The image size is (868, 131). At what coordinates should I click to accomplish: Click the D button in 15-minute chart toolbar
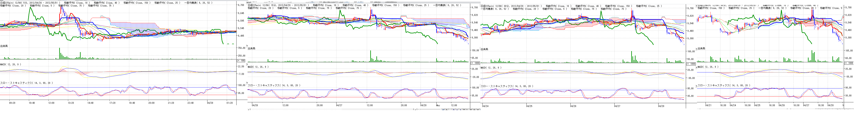tap(464, 110)
